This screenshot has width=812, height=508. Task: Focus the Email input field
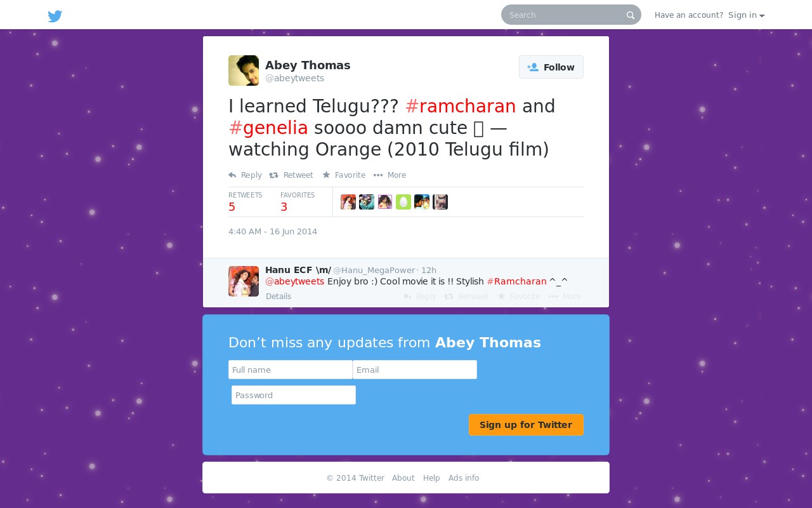(x=415, y=370)
